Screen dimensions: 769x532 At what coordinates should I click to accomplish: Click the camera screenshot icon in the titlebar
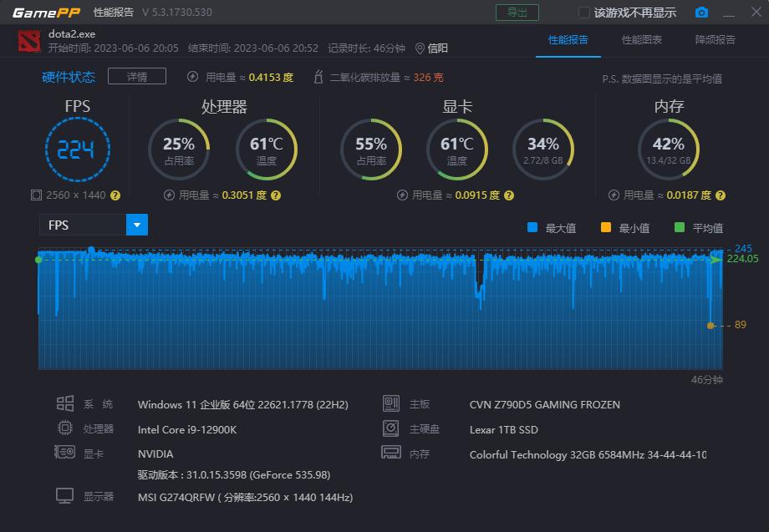(701, 12)
